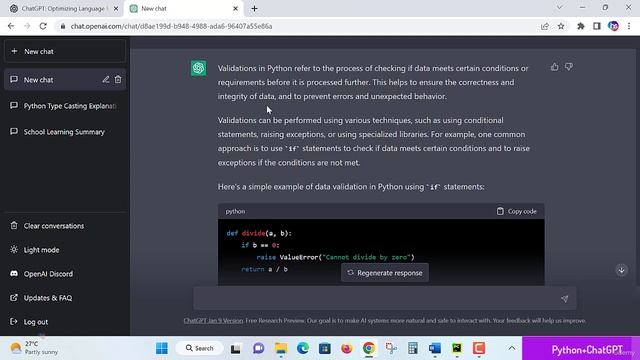
Task: Start a New chat from the sidebar
Action: (x=65, y=51)
